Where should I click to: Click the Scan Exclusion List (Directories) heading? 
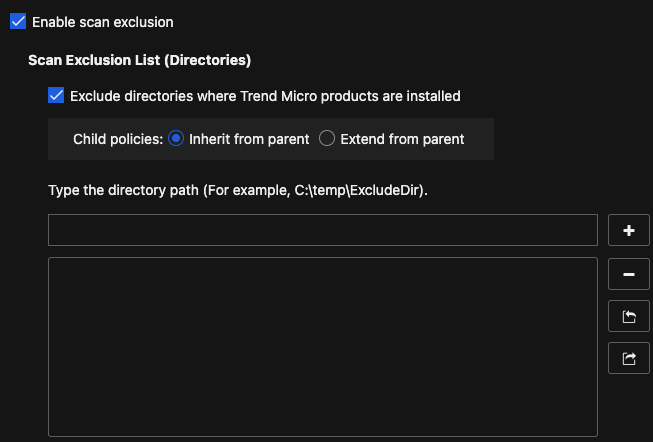[139, 60]
